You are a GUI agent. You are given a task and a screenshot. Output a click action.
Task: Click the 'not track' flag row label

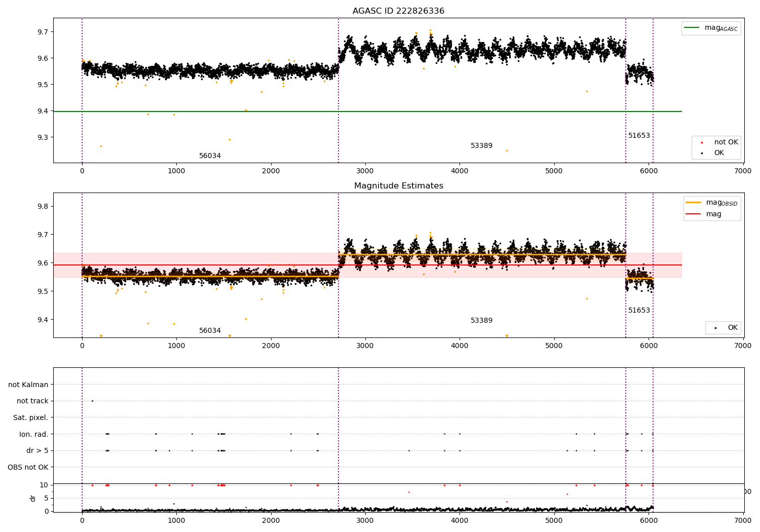click(x=32, y=401)
